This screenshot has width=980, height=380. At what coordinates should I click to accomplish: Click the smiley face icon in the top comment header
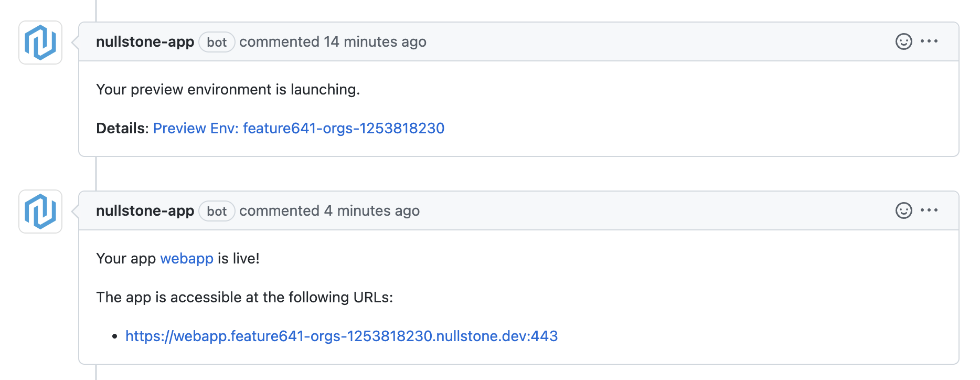coord(903,41)
